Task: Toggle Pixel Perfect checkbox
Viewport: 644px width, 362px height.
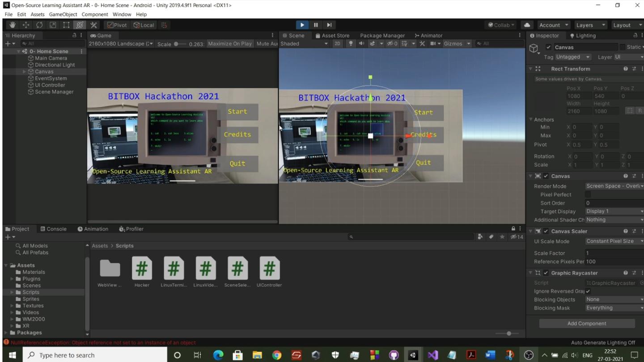Action: point(588,194)
